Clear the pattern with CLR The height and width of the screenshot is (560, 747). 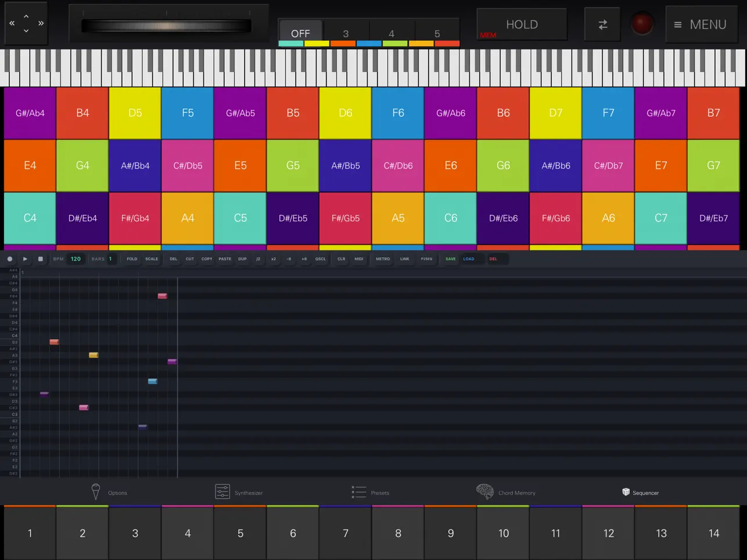pyautogui.click(x=342, y=259)
